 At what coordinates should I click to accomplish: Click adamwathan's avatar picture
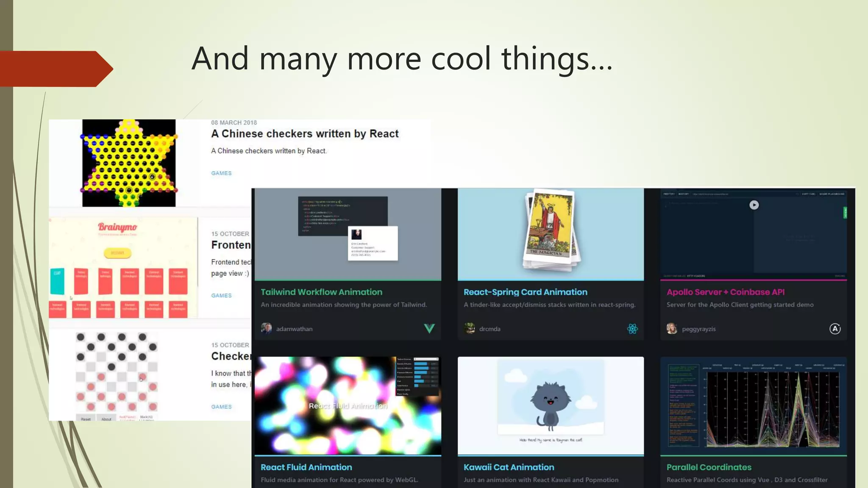pos(267,329)
